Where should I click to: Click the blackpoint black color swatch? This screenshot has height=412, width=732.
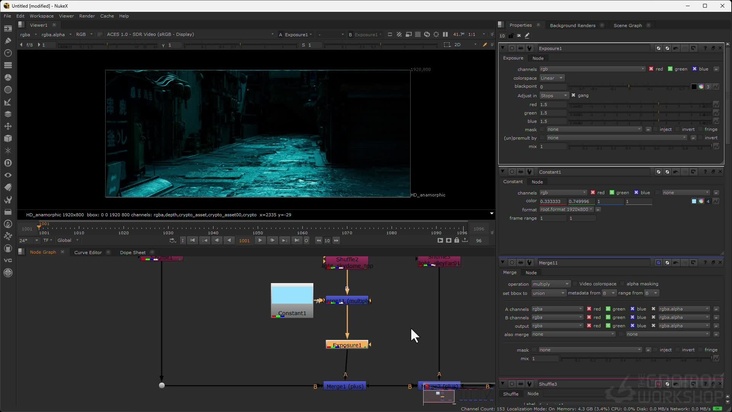(x=694, y=86)
